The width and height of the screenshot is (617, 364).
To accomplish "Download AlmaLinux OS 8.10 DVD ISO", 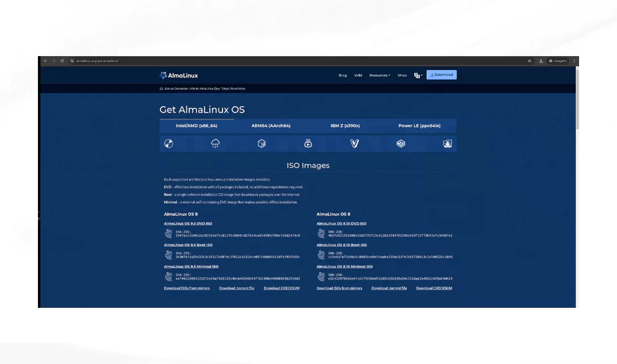I will tap(341, 223).
